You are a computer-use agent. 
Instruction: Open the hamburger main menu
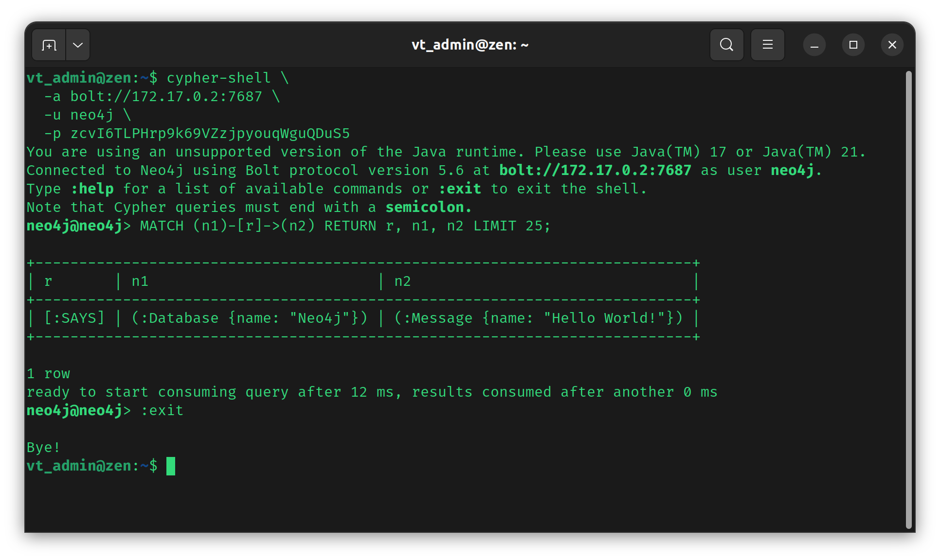[767, 45]
